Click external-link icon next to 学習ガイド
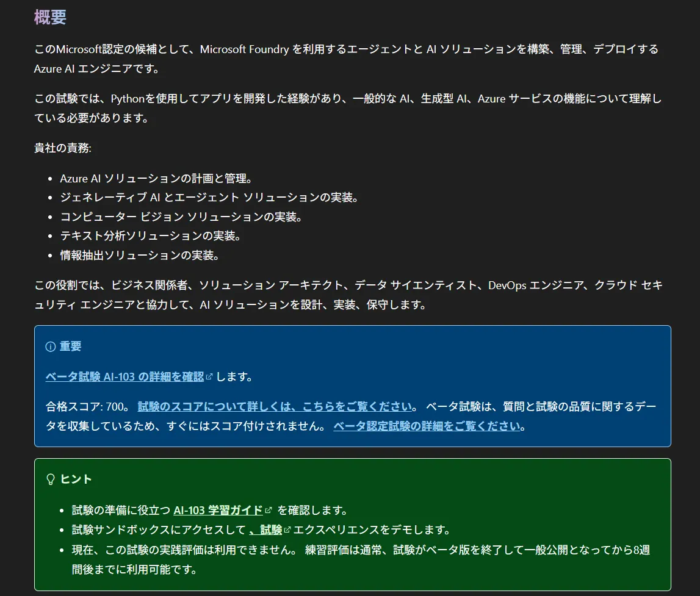Screen dimensions: 700x596 pos(269,510)
